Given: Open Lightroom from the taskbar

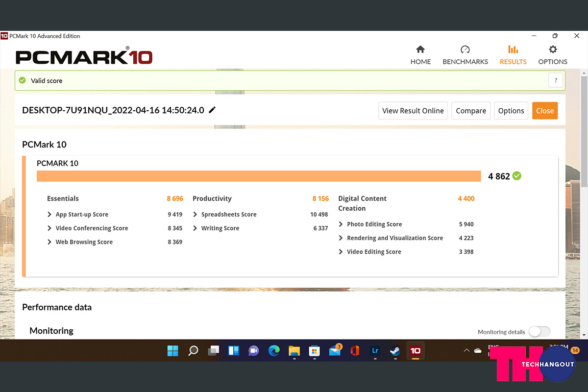Looking at the screenshot, I should tap(375, 351).
